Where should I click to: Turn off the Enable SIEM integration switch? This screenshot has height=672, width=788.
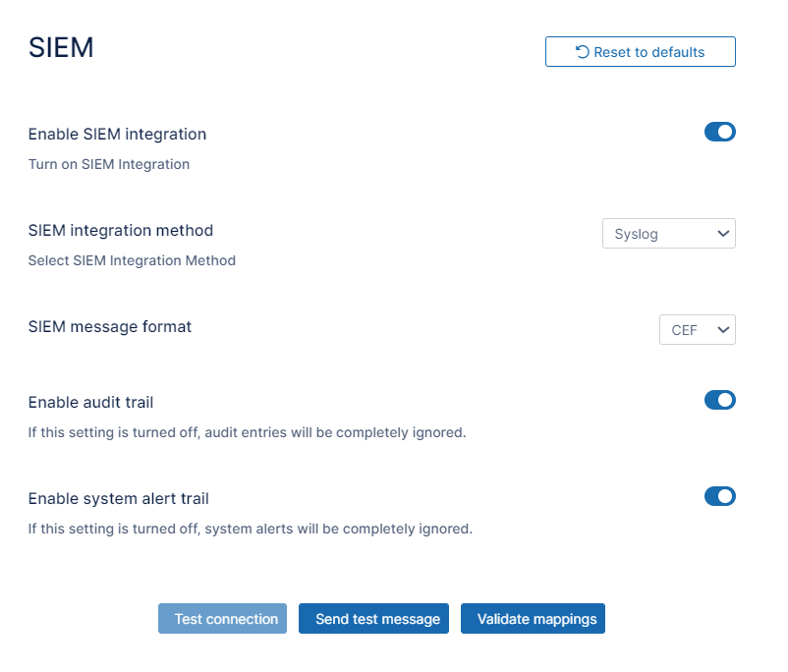coord(719,132)
